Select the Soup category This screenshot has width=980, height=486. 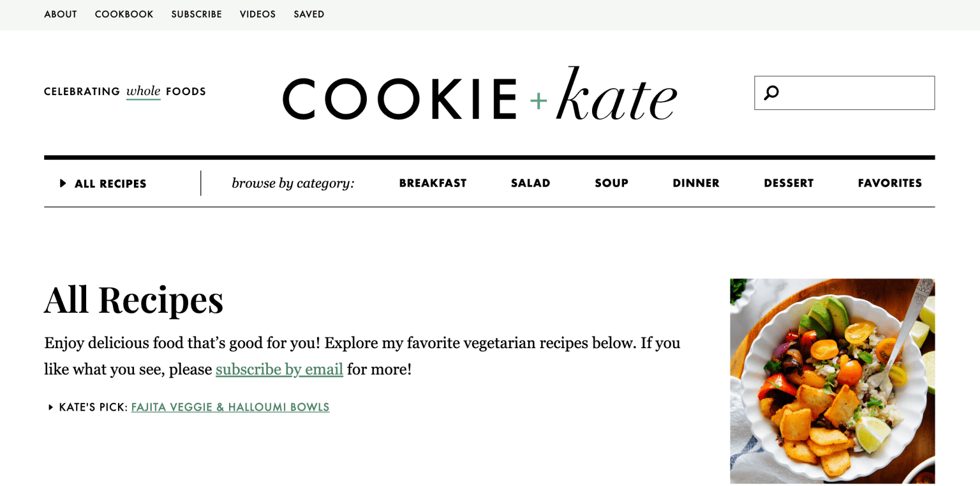click(x=611, y=183)
